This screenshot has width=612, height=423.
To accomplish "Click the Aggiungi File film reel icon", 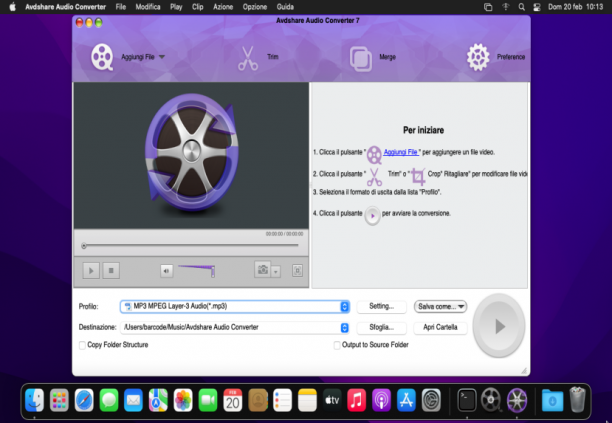I will (x=102, y=57).
